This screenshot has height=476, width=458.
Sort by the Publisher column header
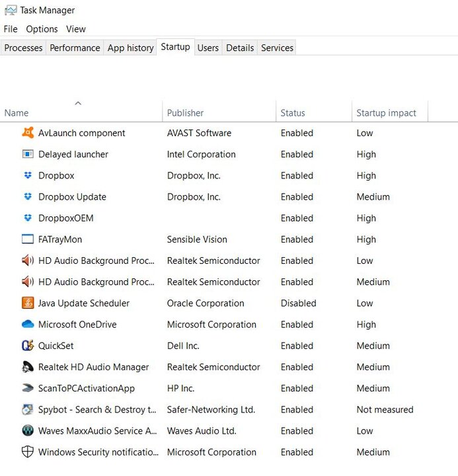pos(185,113)
